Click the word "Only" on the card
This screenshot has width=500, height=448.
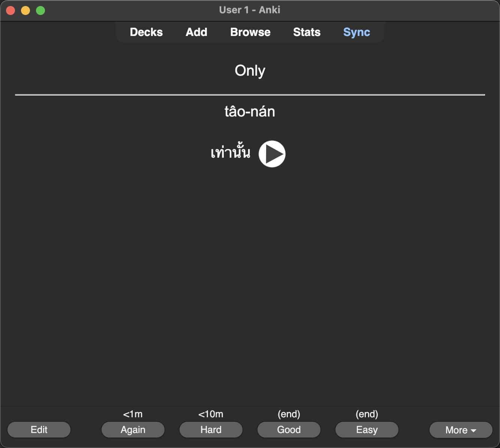tap(250, 70)
